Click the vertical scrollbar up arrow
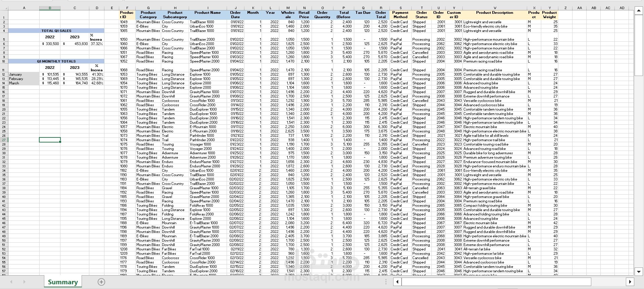Viewport: 644px width, 289px height. coord(639,11)
